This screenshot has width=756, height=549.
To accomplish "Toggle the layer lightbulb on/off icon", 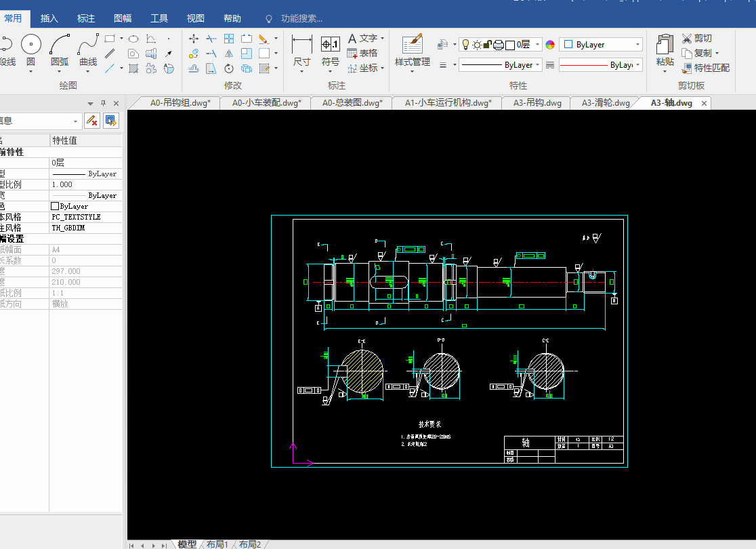I will tap(465, 45).
